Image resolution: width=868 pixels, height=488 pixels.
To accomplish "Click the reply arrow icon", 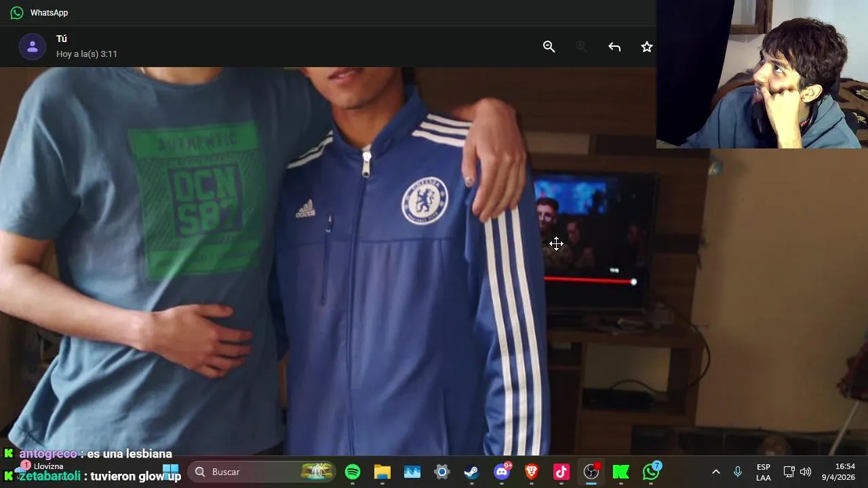I will coord(614,47).
